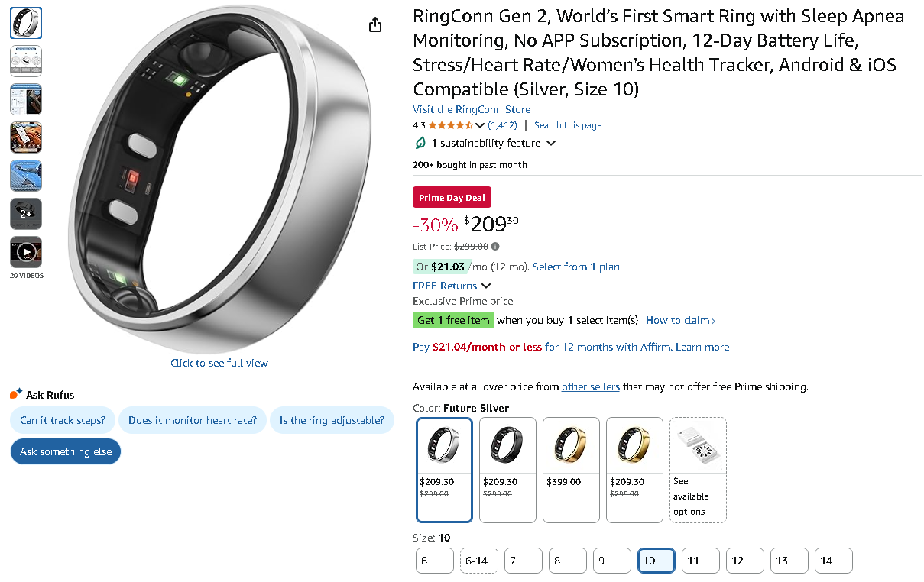924x582 pixels.
Task: Click the share icon above the product image
Action: (375, 25)
